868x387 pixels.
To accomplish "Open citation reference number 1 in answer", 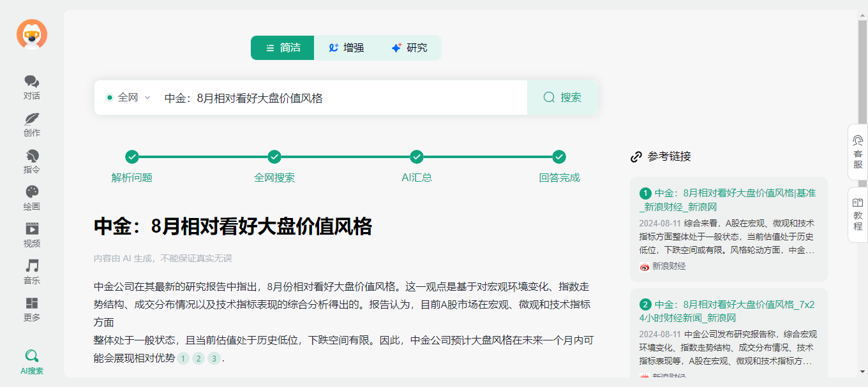I will coord(183,358).
